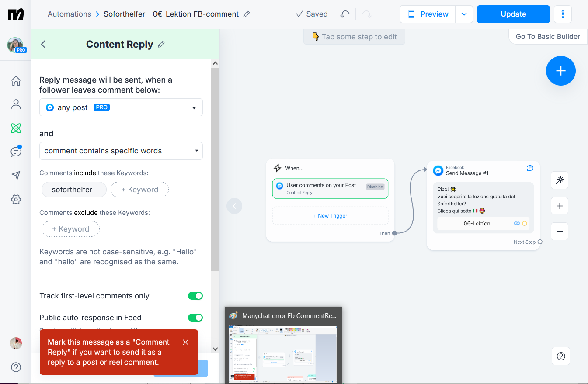The height and width of the screenshot is (384, 588).
Task: Select the soforthelfer keyword chip
Action: tap(74, 190)
